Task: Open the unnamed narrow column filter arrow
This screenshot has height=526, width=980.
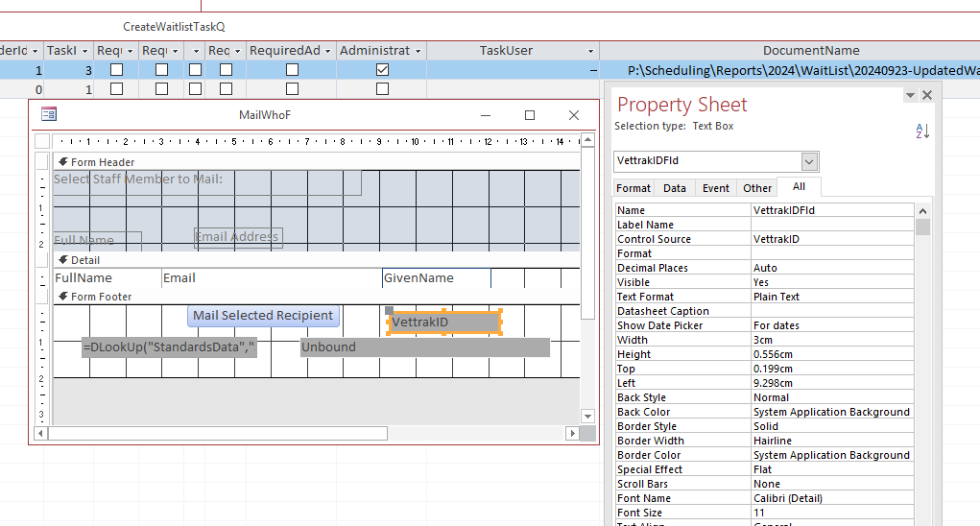Action: tap(196, 51)
